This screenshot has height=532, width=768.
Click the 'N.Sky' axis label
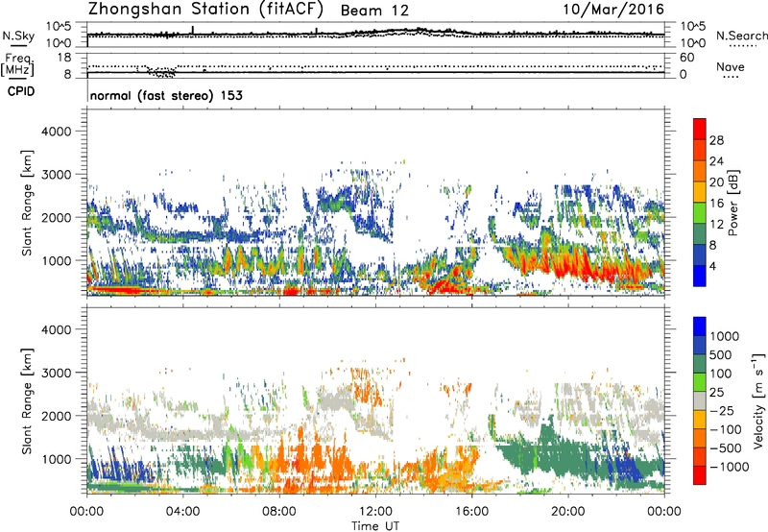[x=18, y=36]
